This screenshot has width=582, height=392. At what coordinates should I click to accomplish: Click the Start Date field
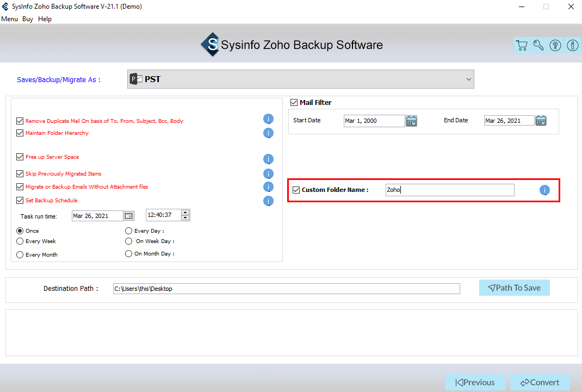pyautogui.click(x=374, y=121)
